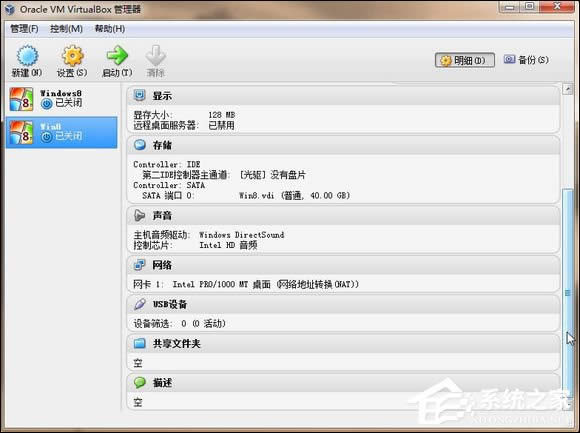Click the Windows DirectSound audio driver value

point(242,235)
